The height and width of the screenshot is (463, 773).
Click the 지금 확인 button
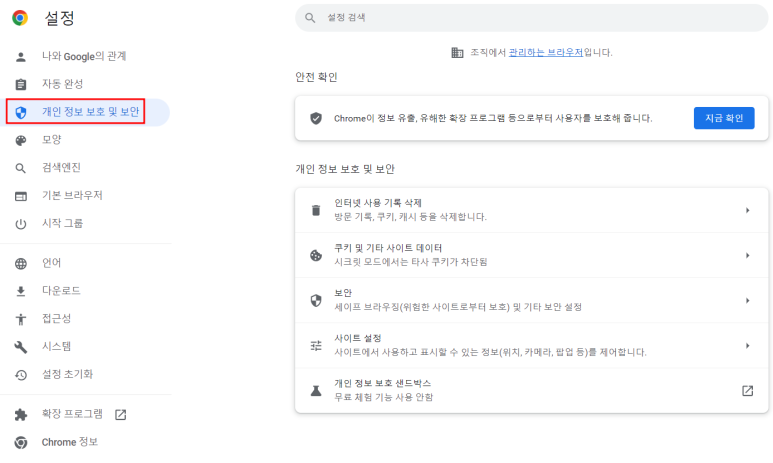[724, 118]
